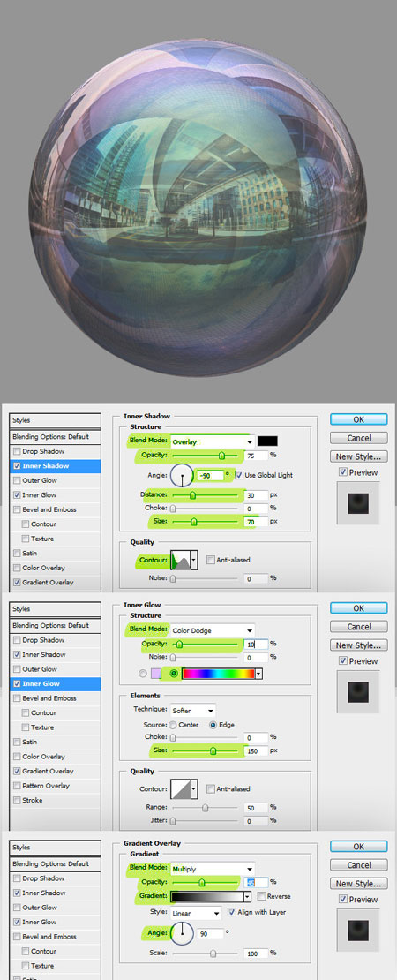Enable Pattern Overlay checkbox in the Inner Glow dialog
The width and height of the screenshot is (397, 980).
pos(17,786)
